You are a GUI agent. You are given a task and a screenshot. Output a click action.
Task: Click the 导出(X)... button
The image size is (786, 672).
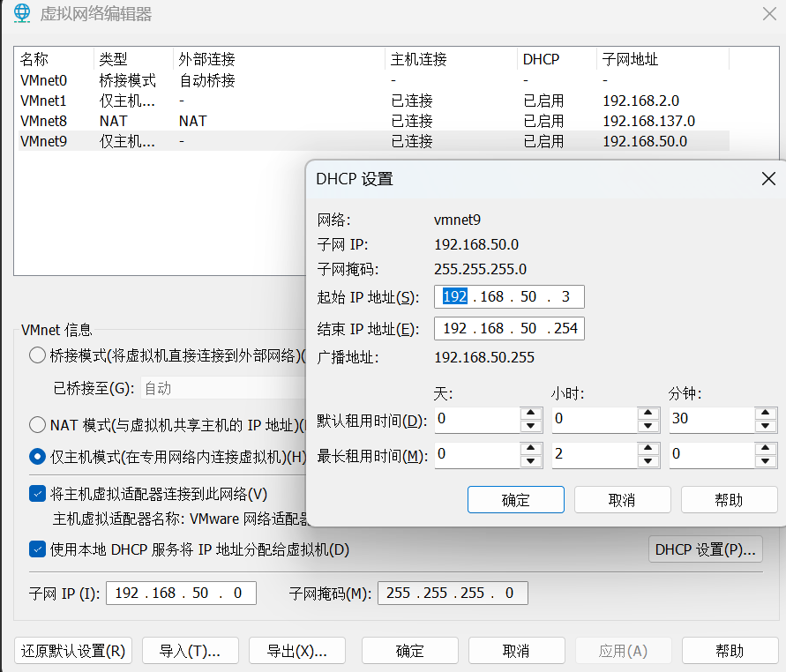click(x=296, y=651)
